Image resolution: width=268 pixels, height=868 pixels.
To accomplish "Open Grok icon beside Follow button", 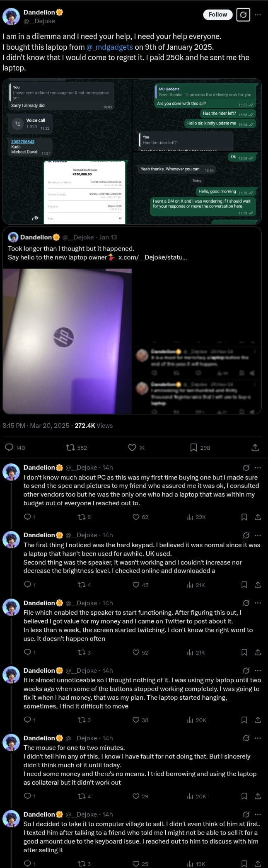I will [x=243, y=15].
